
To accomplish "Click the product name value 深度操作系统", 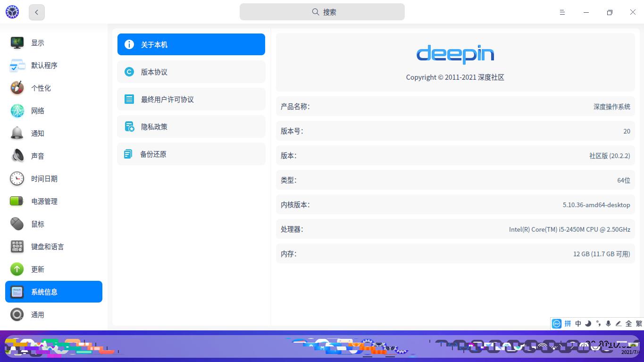I will pyautogui.click(x=612, y=107).
